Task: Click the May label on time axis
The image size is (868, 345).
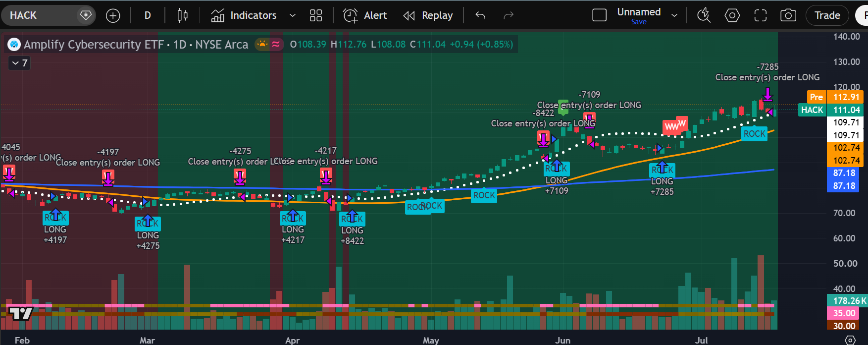Action: click(431, 340)
